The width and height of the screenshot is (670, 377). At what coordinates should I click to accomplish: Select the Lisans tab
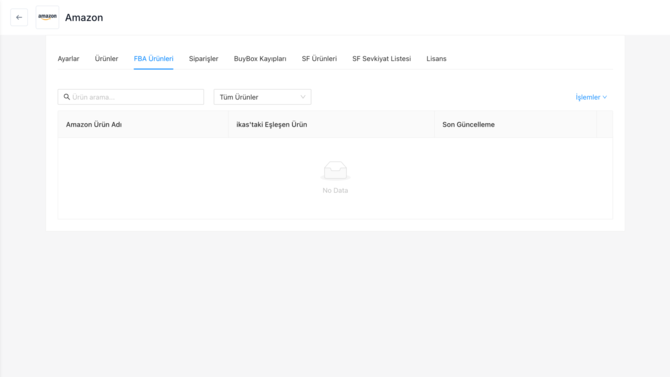pos(436,59)
